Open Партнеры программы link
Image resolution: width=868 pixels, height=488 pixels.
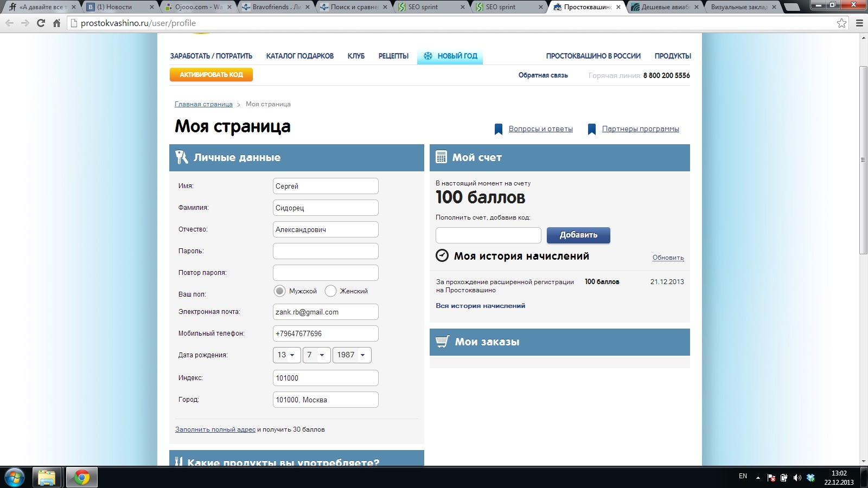coord(641,129)
